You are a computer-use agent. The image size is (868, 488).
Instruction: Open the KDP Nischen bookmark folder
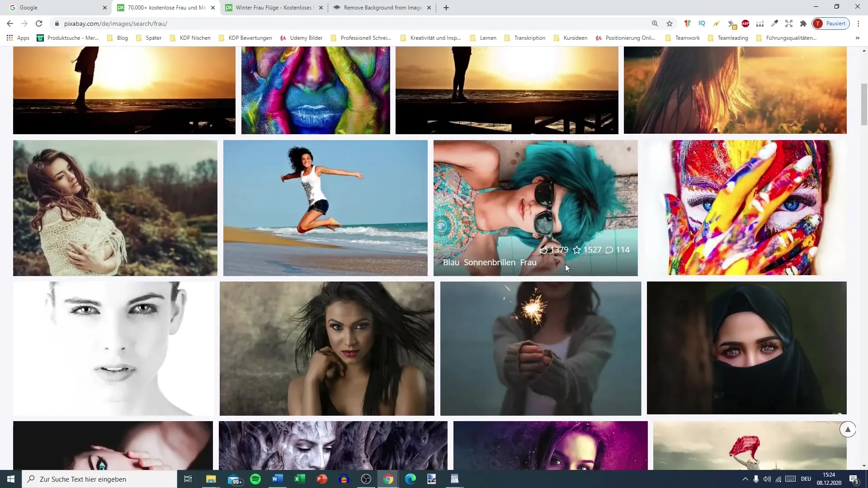[190, 38]
